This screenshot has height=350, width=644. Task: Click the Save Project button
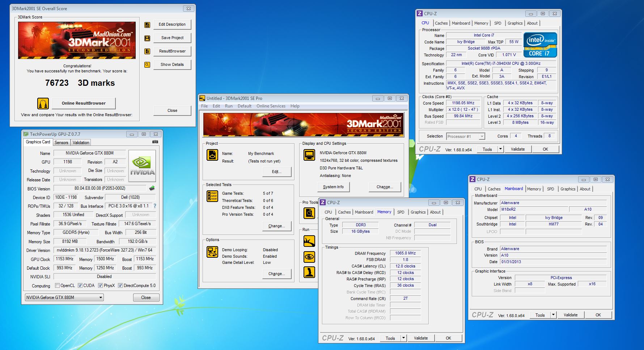coord(172,38)
